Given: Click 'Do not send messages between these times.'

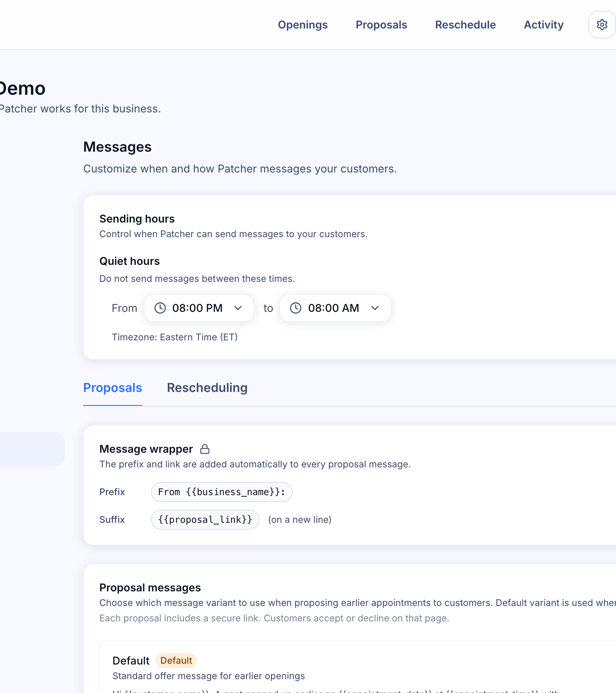Looking at the screenshot, I should coord(197,279).
